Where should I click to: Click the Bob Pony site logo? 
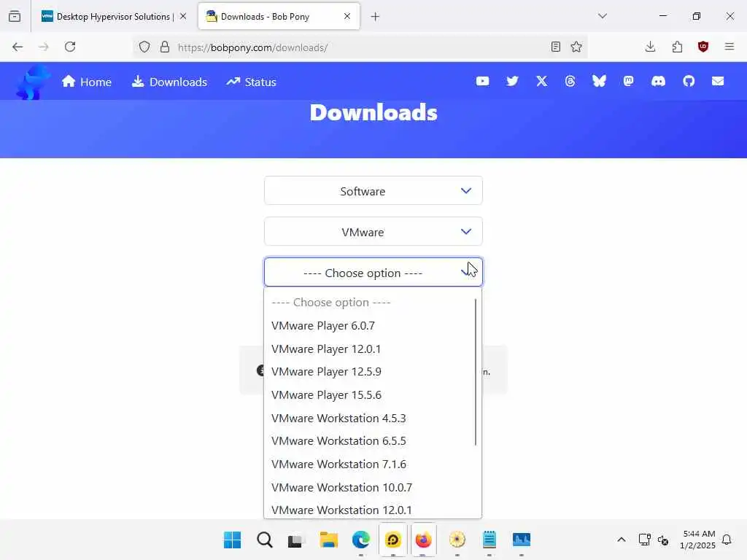coord(32,82)
